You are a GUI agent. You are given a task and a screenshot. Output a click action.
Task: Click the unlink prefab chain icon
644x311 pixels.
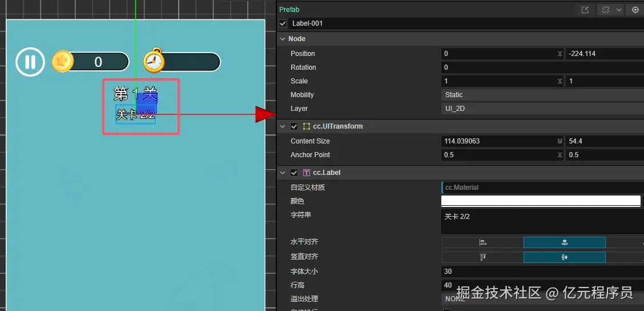pyautogui.click(x=605, y=10)
